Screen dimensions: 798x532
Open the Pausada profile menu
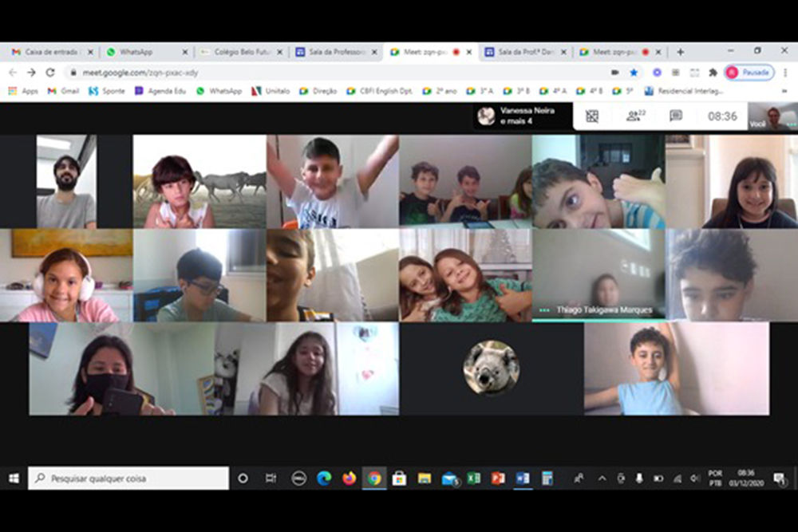[x=749, y=73]
